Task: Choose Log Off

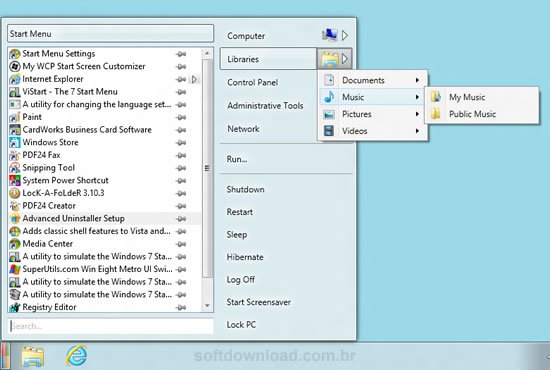Action: click(241, 280)
